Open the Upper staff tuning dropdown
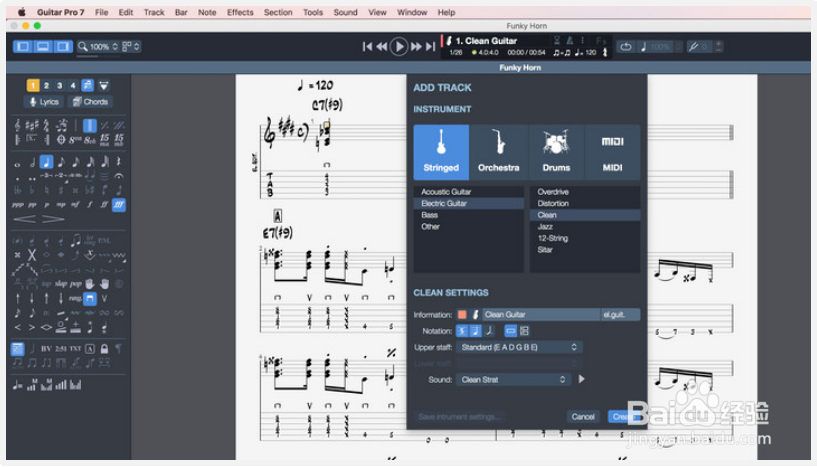817x467 pixels. coord(519,347)
